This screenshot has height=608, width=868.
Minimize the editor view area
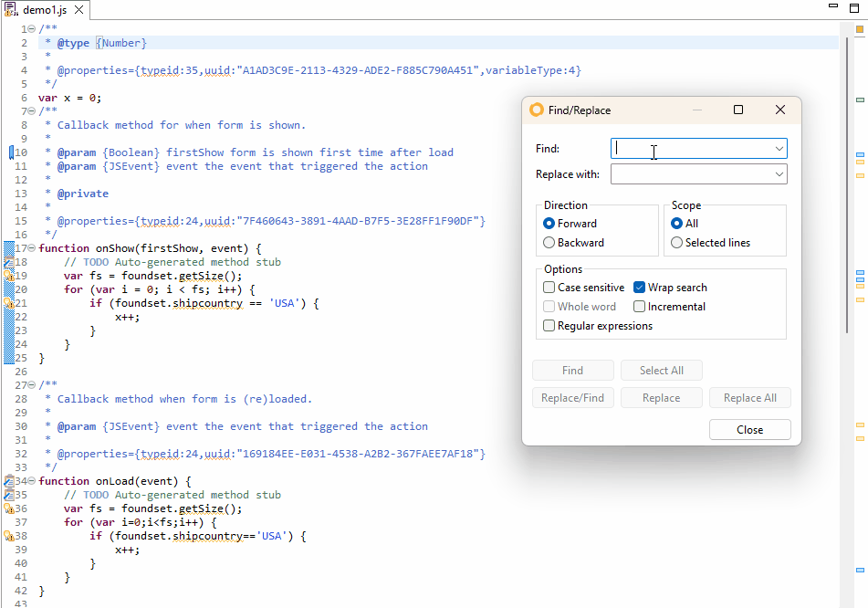[833, 5]
